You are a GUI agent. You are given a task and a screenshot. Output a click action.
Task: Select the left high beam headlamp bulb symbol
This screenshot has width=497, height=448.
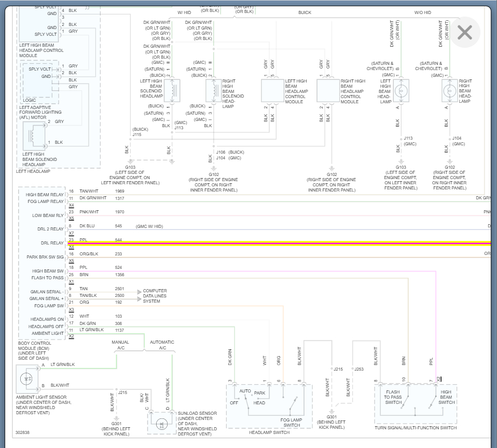401,91
